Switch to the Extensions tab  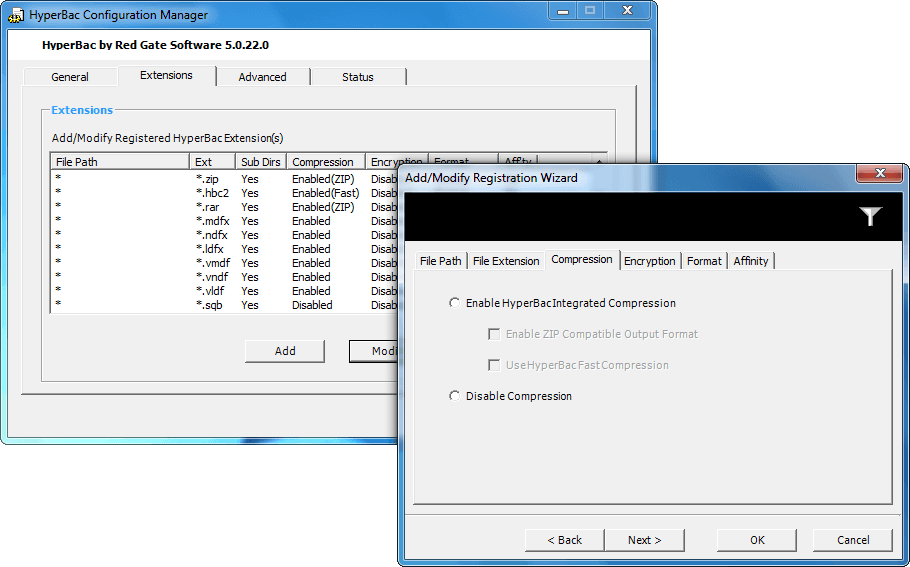[x=167, y=75]
